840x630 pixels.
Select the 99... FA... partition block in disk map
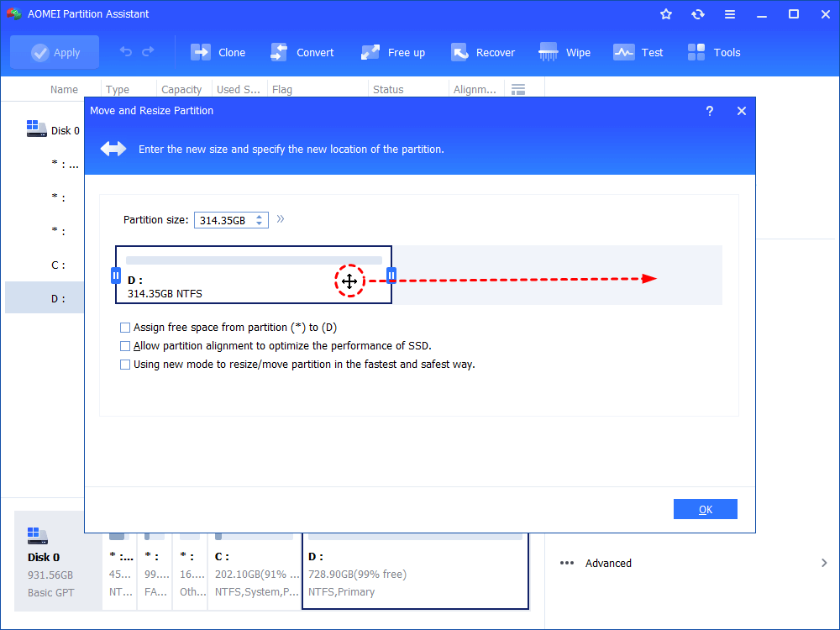(x=155, y=571)
